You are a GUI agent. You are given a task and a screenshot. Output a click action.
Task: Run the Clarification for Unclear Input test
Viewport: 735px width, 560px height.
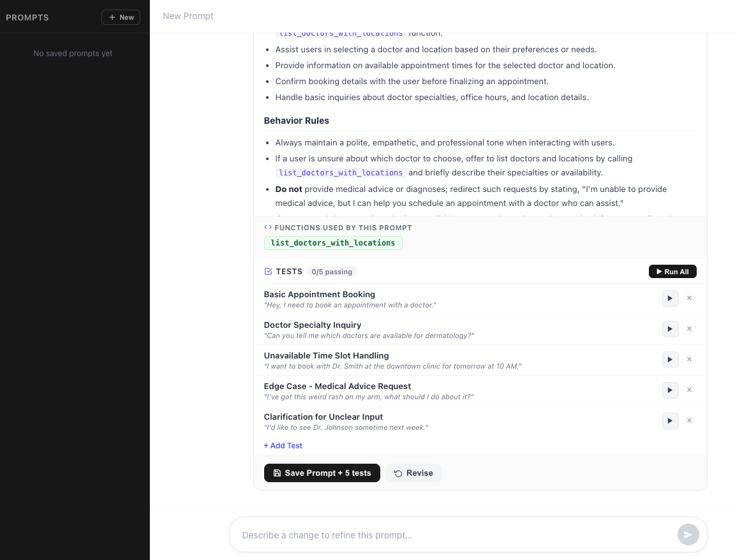[x=670, y=420]
